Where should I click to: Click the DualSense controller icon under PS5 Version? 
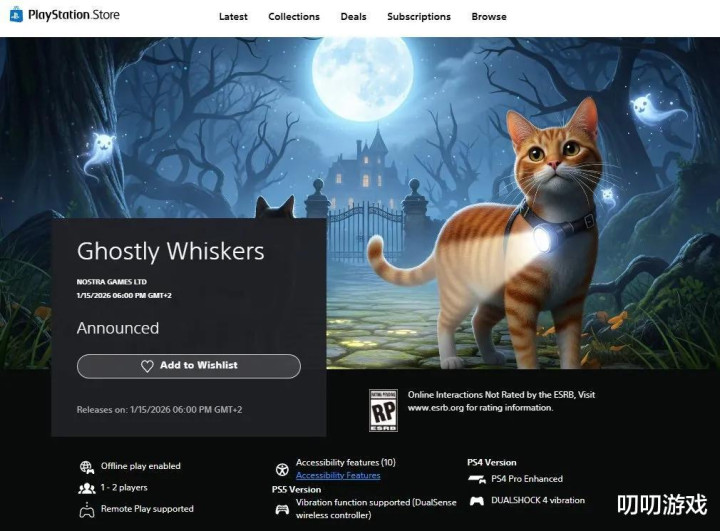pyautogui.click(x=282, y=509)
